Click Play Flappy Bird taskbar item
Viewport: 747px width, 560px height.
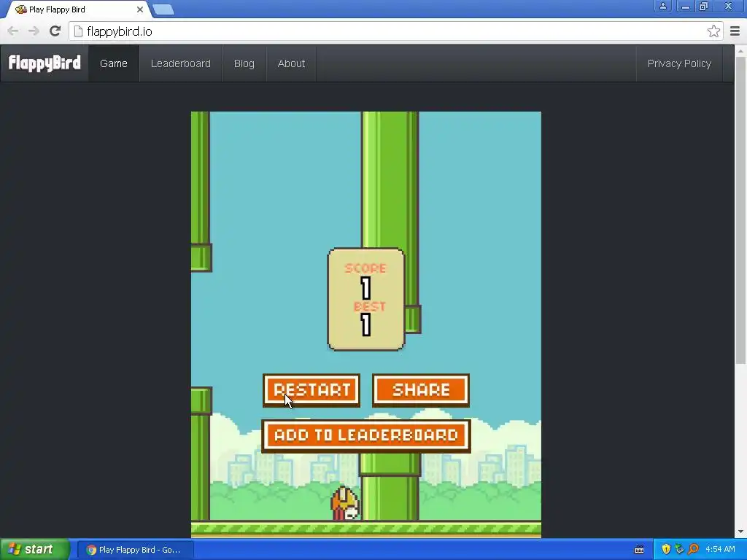(x=136, y=550)
